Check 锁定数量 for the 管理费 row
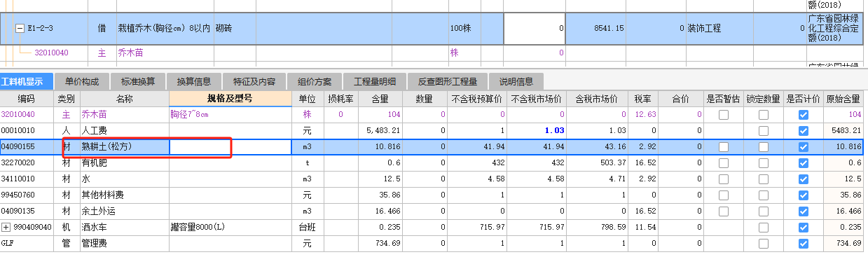868x257 pixels. [763, 243]
